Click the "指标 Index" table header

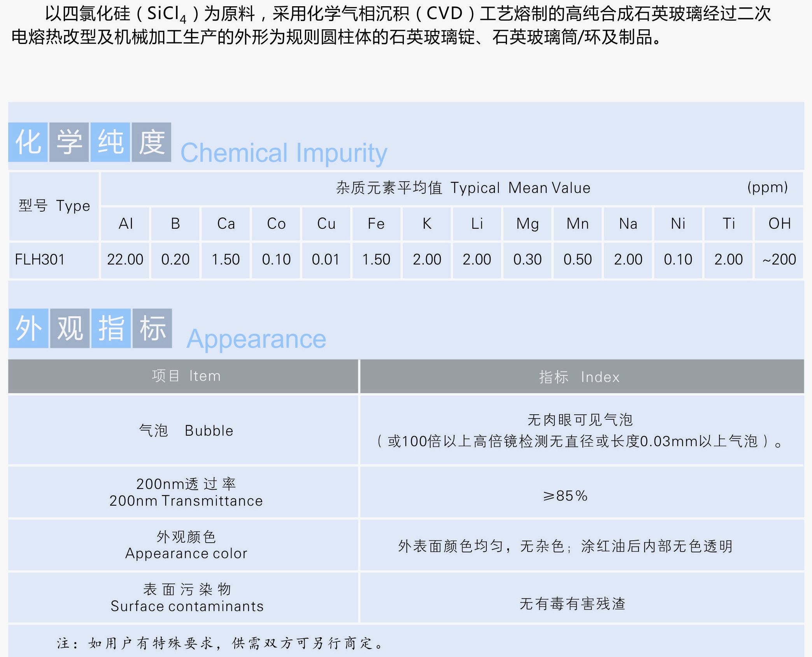tap(579, 377)
